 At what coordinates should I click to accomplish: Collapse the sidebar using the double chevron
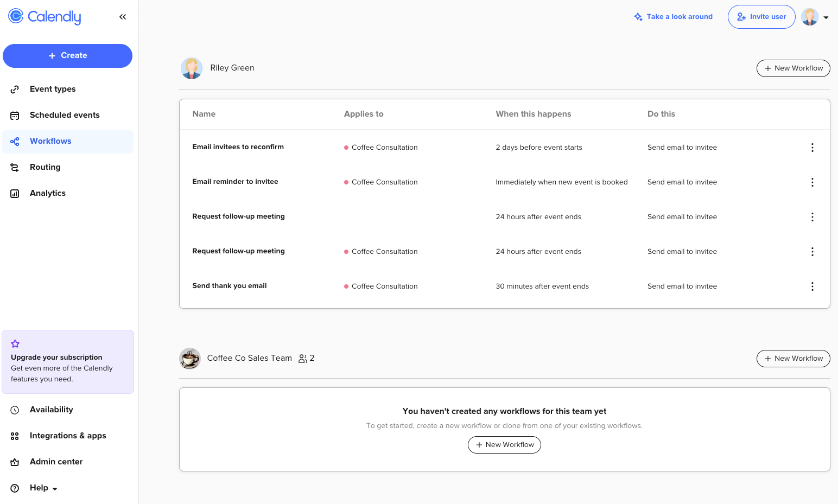point(123,16)
